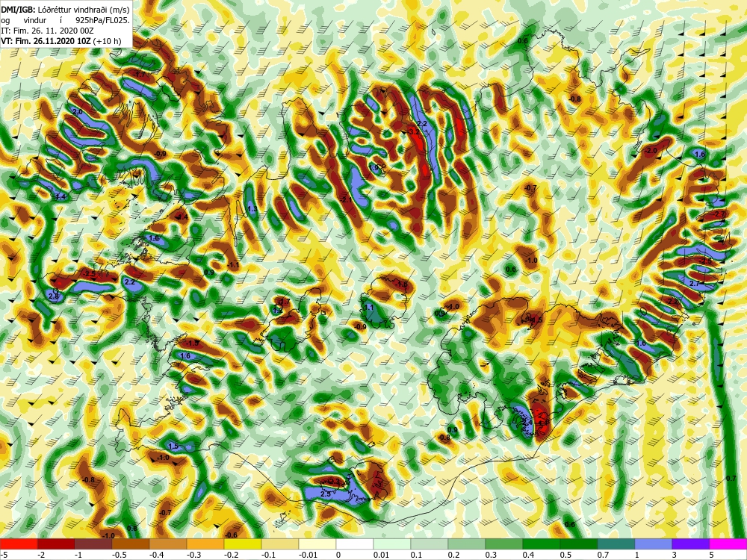Select the magenta legend swatch above 5
Image resolution: width=747 pixels, height=560 pixels.
728,544
